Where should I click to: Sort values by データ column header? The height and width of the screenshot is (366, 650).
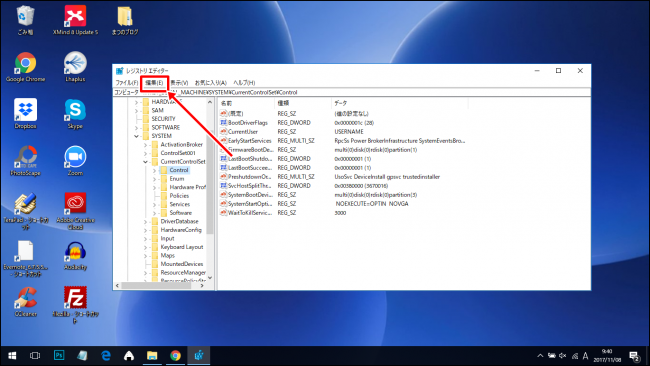(400, 103)
